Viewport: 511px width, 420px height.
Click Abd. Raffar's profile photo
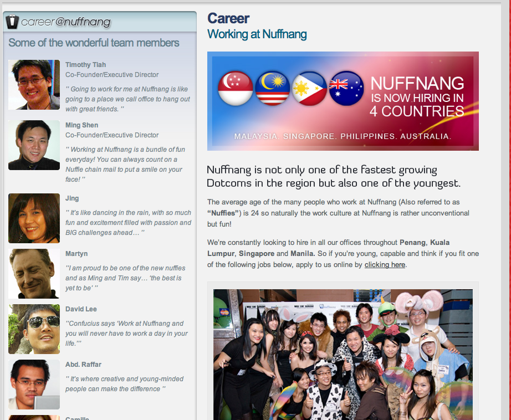click(34, 385)
